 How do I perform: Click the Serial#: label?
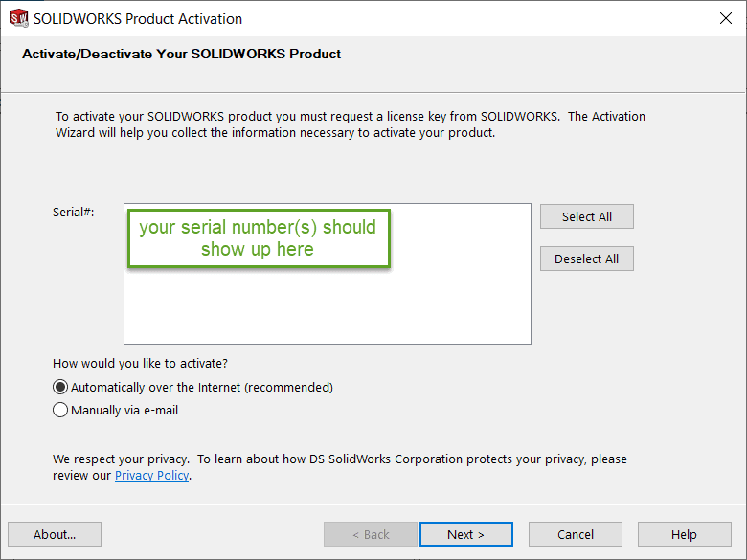coord(73,212)
